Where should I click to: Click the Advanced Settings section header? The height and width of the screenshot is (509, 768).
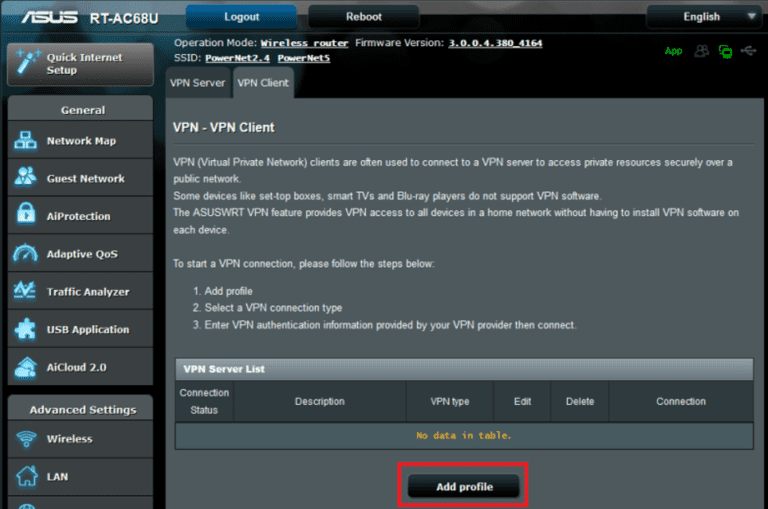pyautogui.click(x=82, y=410)
